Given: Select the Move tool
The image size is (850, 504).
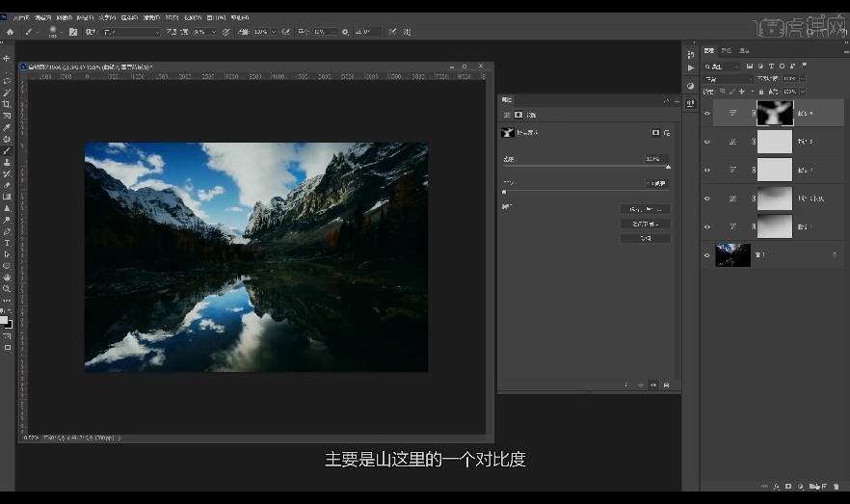Looking at the screenshot, I should [7, 58].
